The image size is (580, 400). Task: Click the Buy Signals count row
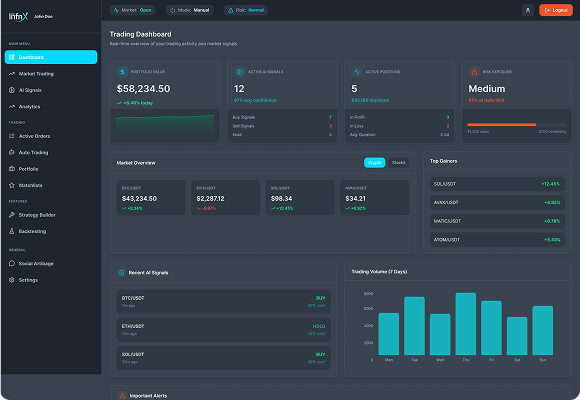tap(282, 117)
